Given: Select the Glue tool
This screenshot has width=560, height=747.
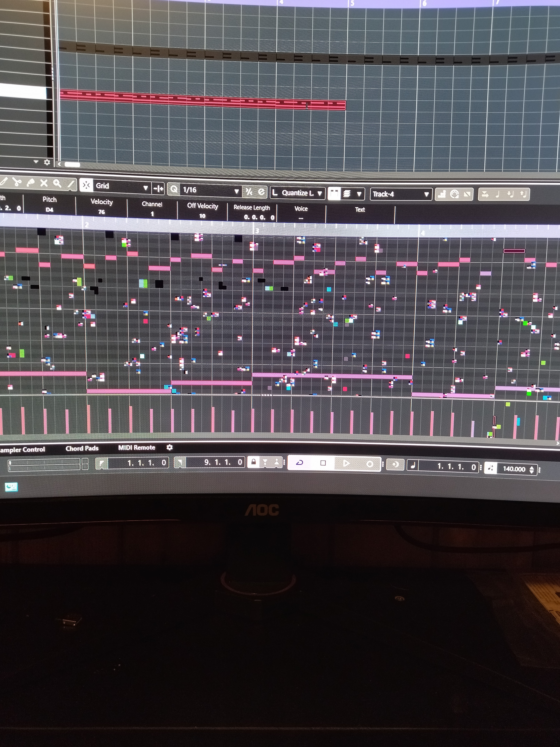Looking at the screenshot, I should pyautogui.click(x=30, y=183).
